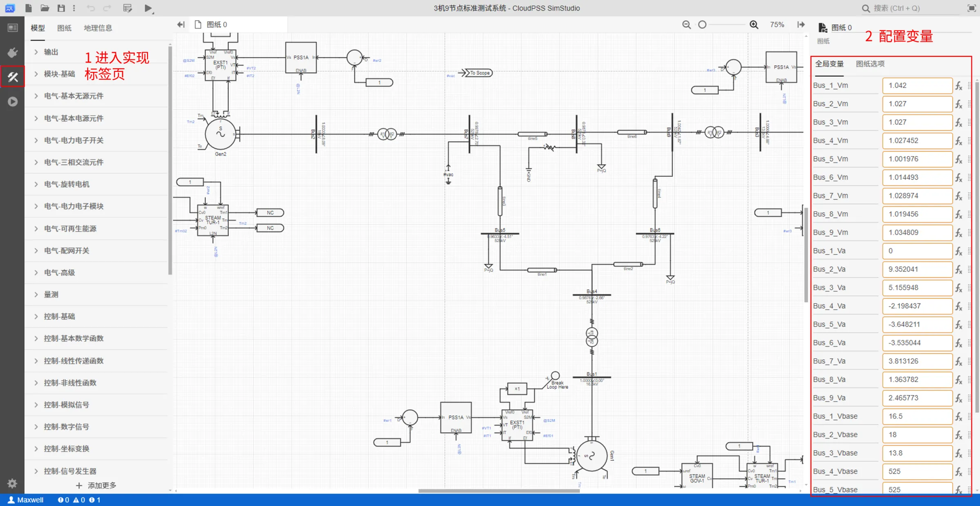Click the warnings count in status bar
This screenshot has width=980, height=506.
click(x=79, y=500)
